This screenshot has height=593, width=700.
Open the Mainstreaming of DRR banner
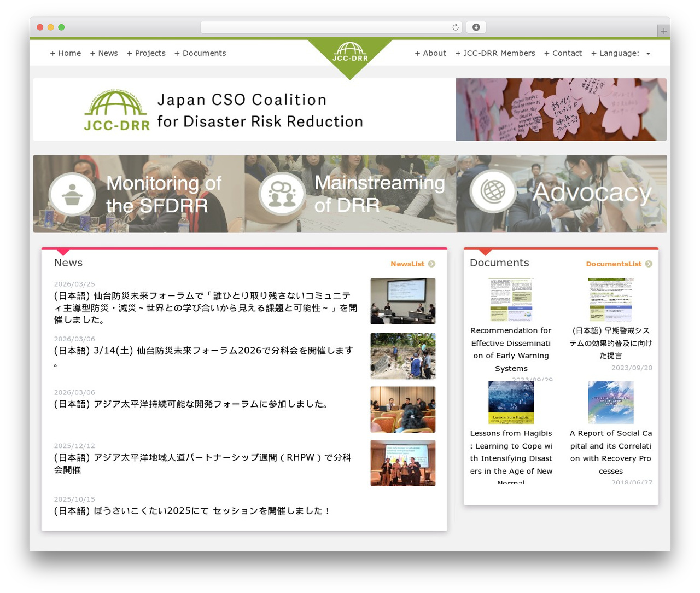click(x=350, y=194)
